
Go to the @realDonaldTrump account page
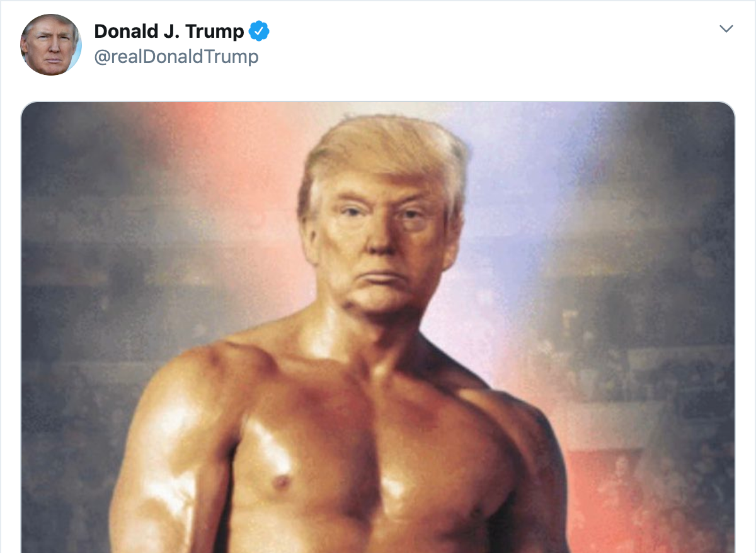[x=176, y=57]
